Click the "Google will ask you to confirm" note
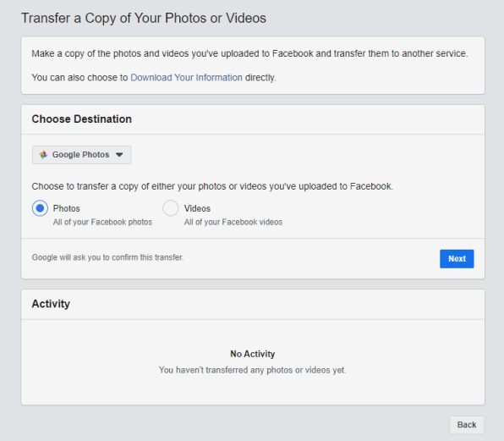The image size is (504, 441). tap(107, 257)
